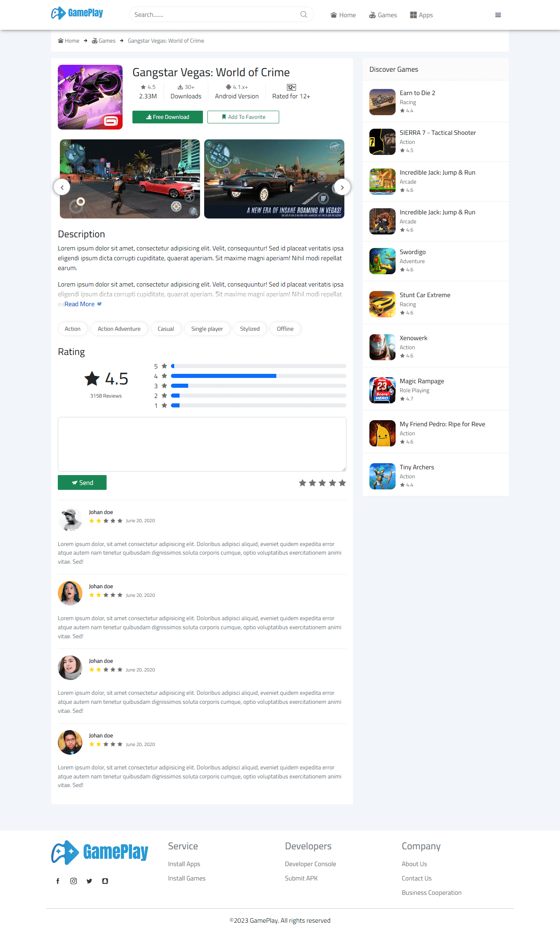Open the Instagram icon in footer
The height and width of the screenshot is (935, 560).
pos(73,881)
